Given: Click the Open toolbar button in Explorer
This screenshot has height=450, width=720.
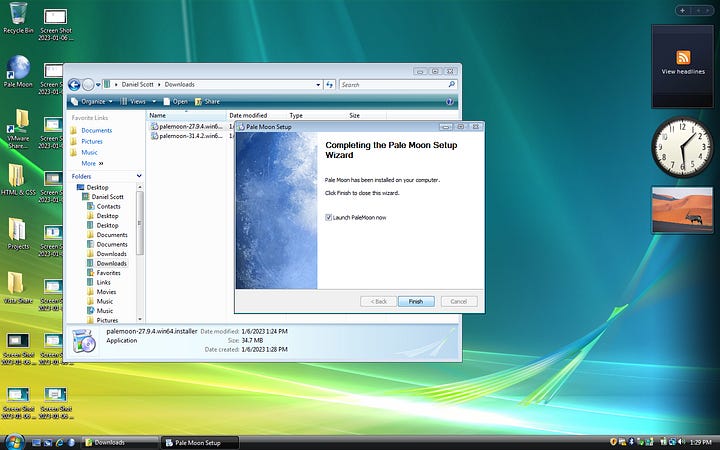Looking at the screenshot, I should tap(175, 101).
